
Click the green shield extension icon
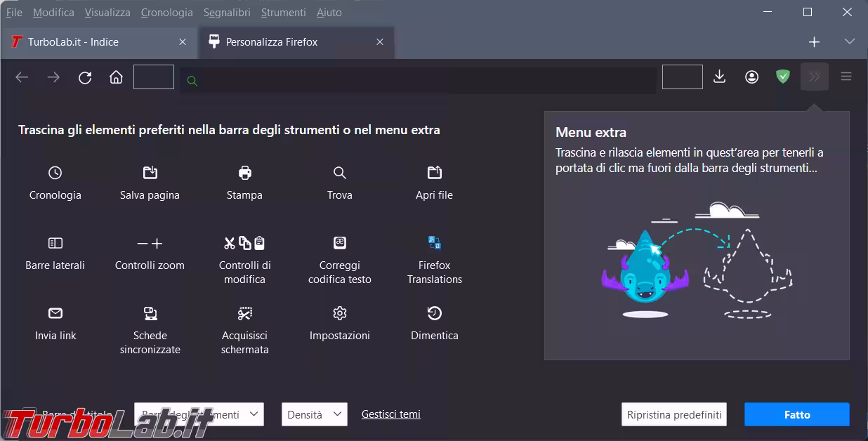tap(782, 77)
